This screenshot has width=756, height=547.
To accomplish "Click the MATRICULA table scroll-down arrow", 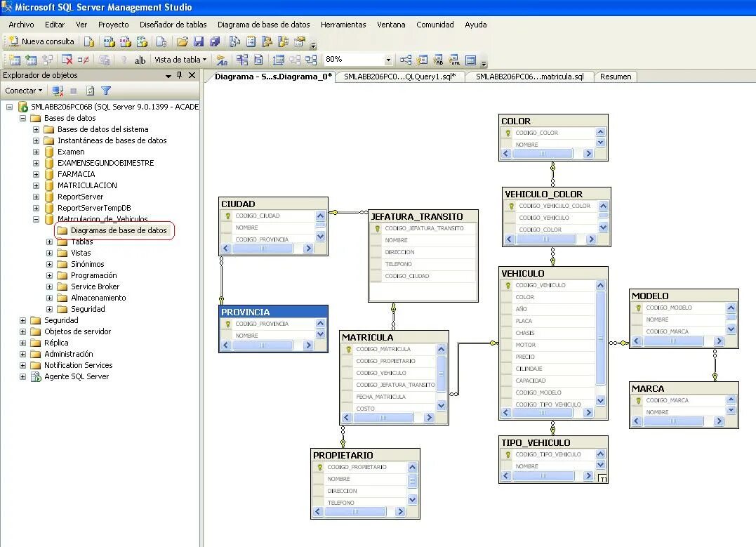I will click(x=441, y=406).
